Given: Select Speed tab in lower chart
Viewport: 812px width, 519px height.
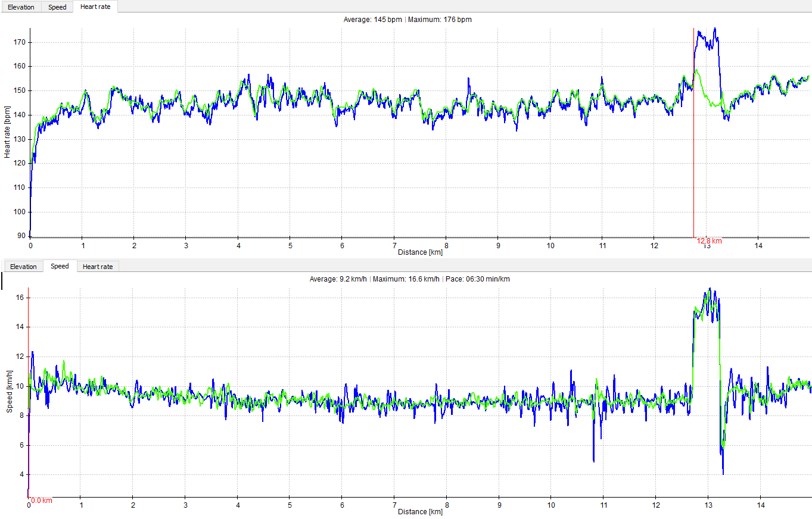Looking at the screenshot, I should 60,266.
